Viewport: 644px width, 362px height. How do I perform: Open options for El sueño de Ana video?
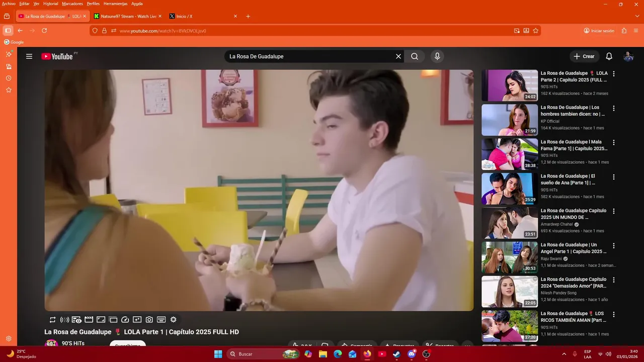[x=613, y=177]
